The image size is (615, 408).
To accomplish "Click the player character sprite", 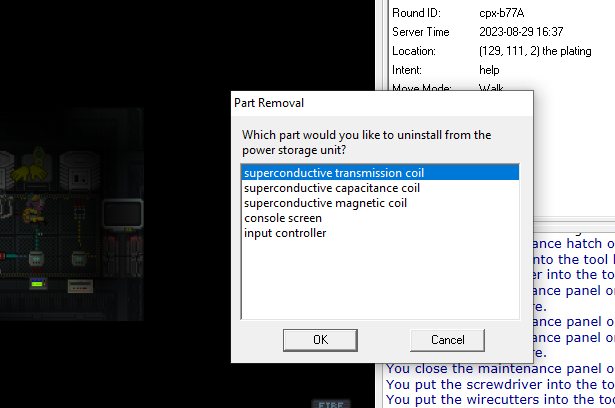I will 33,208.
